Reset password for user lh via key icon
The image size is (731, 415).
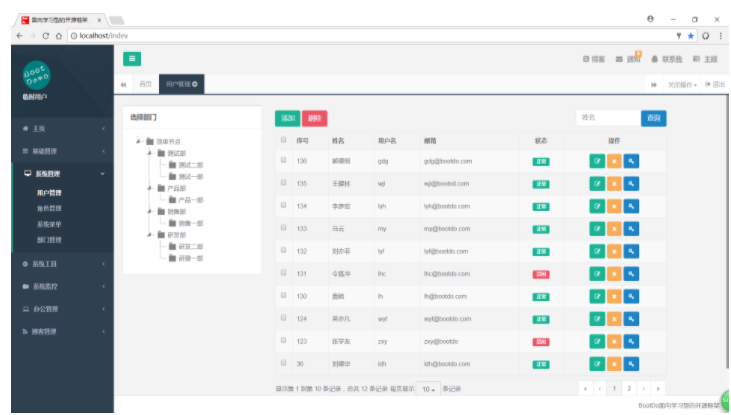click(x=631, y=297)
